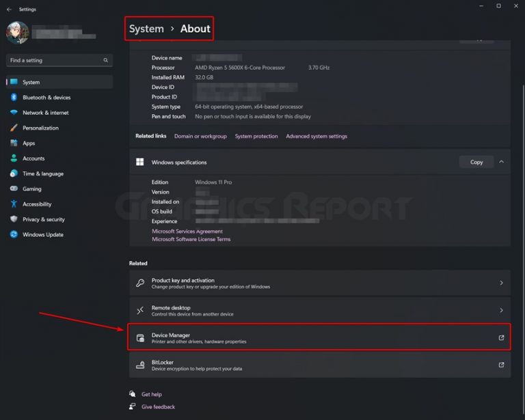Open Bluetooth & devices icon
The width and height of the screenshot is (525, 420).
click(14, 97)
